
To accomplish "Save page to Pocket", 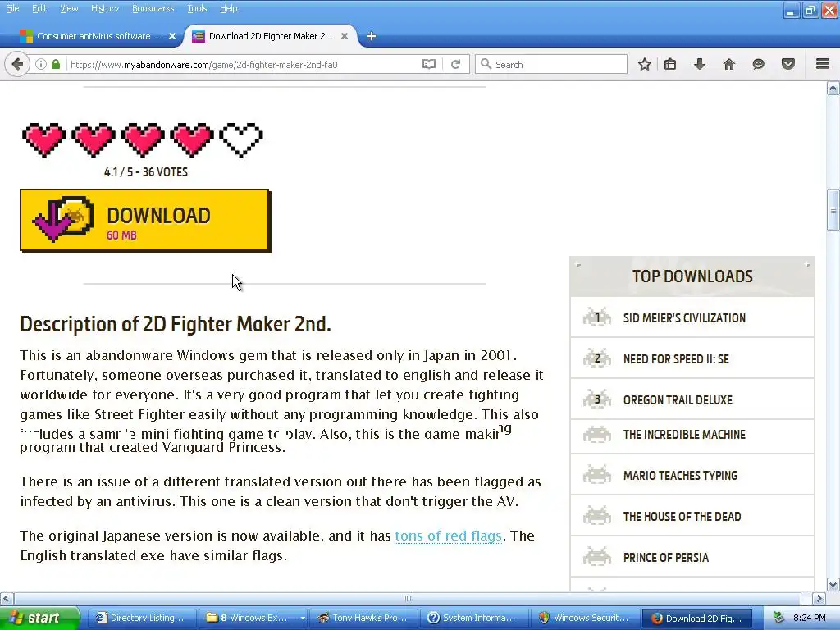I will click(788, 64).
